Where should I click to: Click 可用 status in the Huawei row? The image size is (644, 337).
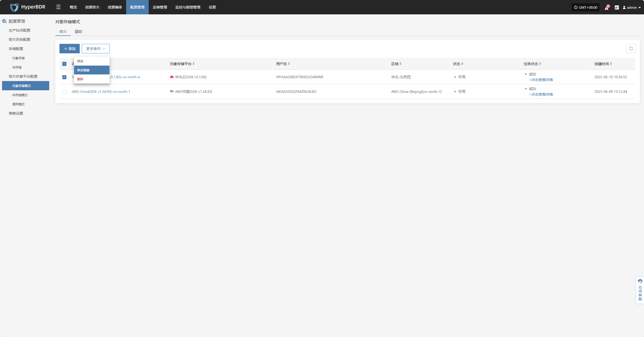(x=461, y=77)
